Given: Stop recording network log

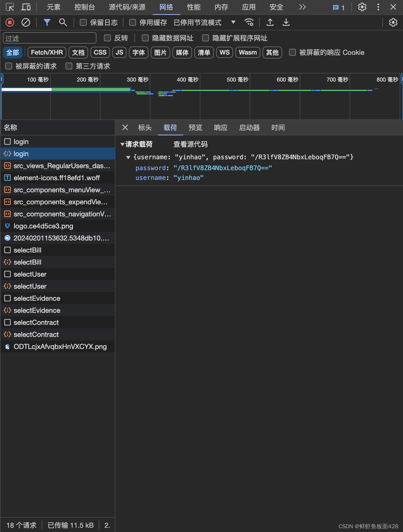Looking at the screenshot, I should coord(10,22).
